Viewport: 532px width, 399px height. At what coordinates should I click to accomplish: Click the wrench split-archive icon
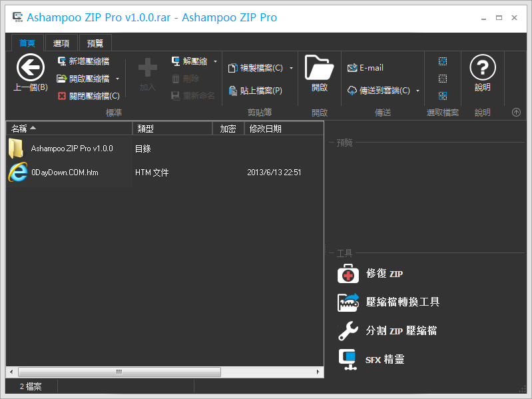[348, 331]
